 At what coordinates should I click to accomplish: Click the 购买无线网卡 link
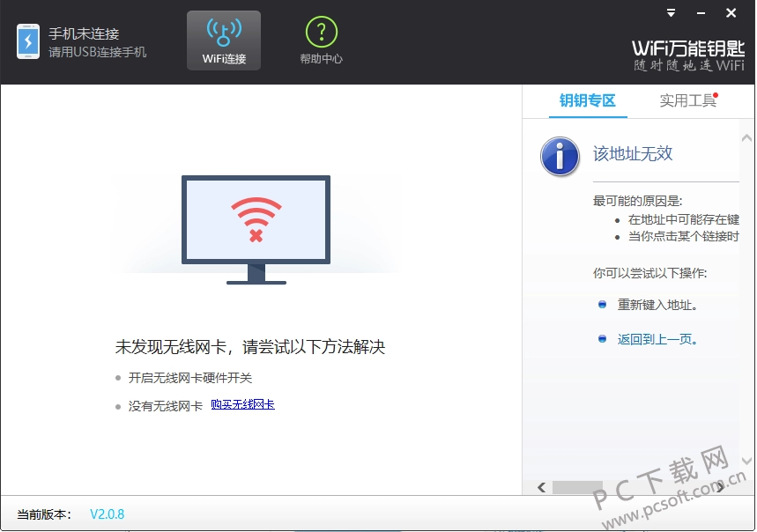point(241,404)
